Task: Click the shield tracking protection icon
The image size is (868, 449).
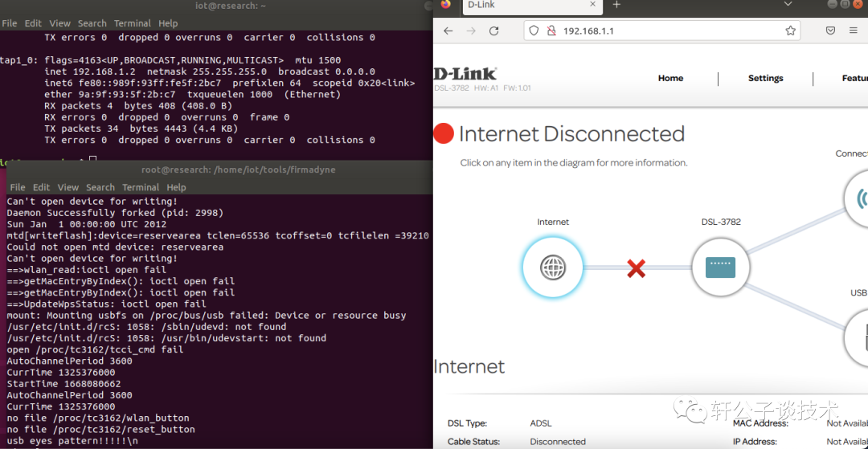Action: (534, 31)
